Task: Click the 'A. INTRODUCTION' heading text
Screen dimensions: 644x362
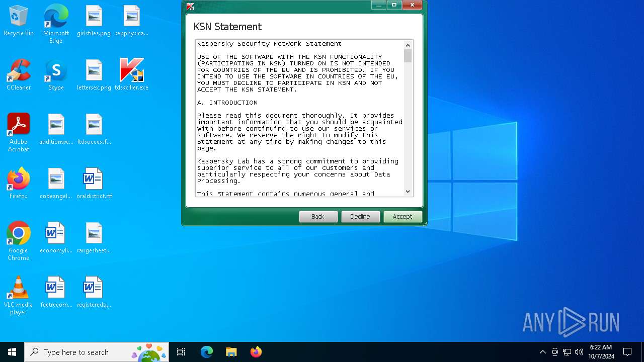Action: 227,103
